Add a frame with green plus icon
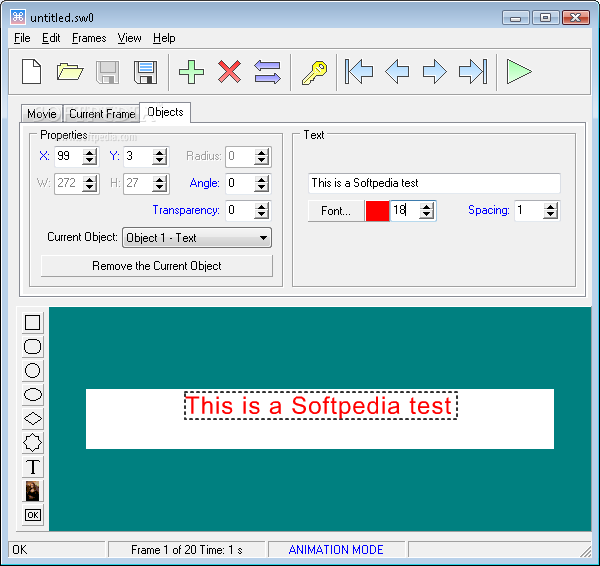 click(x=191, y=72)
